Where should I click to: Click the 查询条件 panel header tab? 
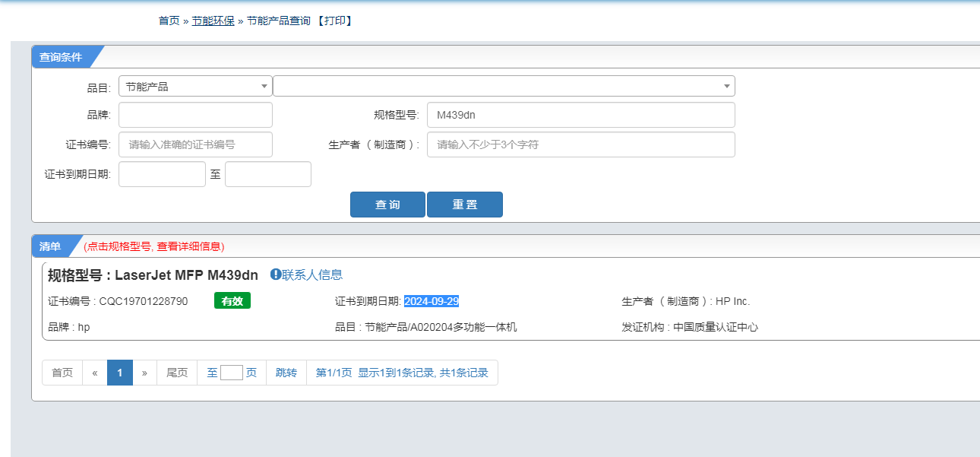[61, 57]
